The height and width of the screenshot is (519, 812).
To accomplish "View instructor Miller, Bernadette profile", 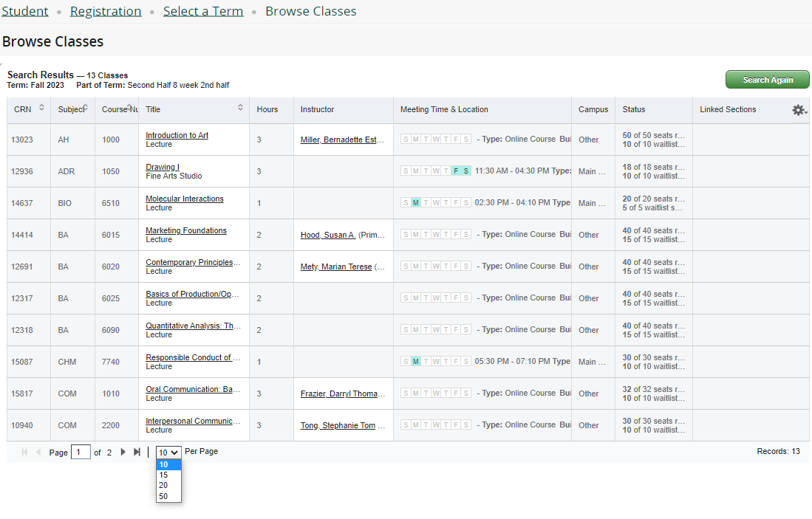I will point(342,140).
